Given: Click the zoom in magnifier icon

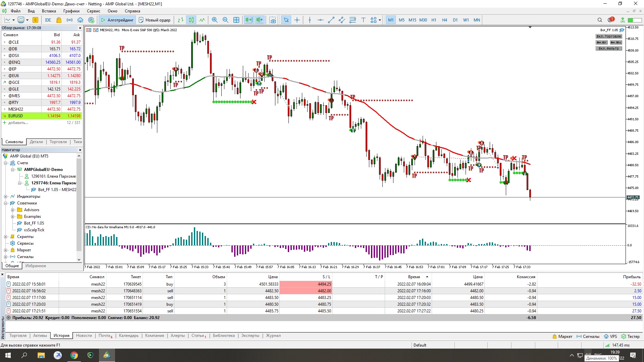Looking at the screenshot, I should 215,20.
